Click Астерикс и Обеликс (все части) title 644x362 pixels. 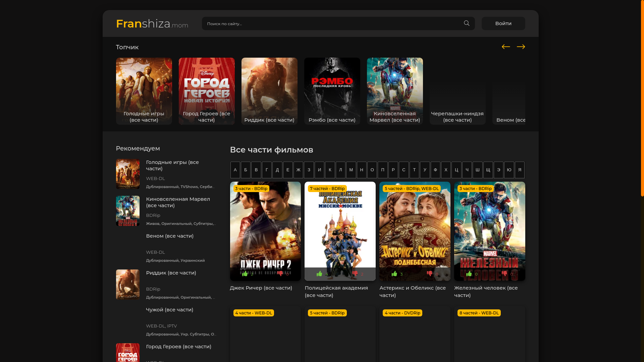pos(413,292)
